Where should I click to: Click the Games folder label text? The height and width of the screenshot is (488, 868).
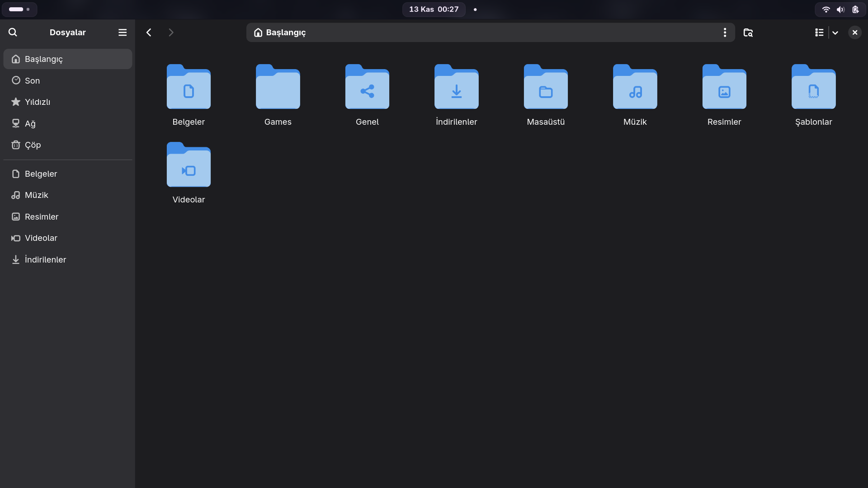point(278,122)
